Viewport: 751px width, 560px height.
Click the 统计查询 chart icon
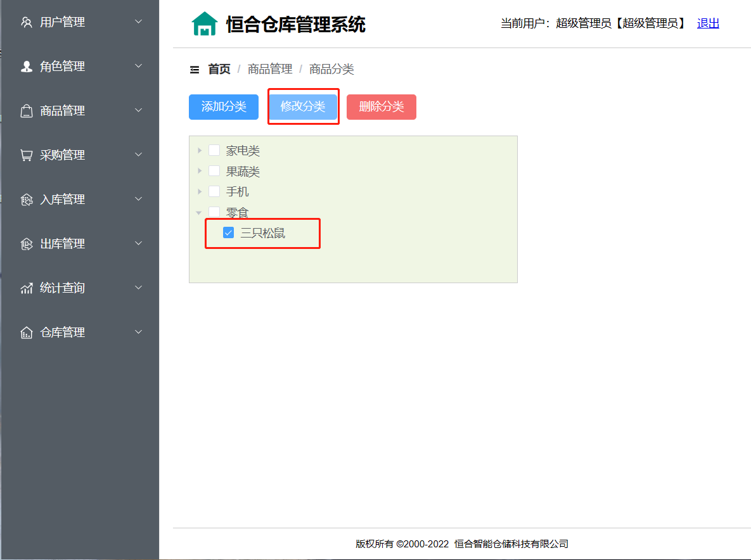coord(27,288)
